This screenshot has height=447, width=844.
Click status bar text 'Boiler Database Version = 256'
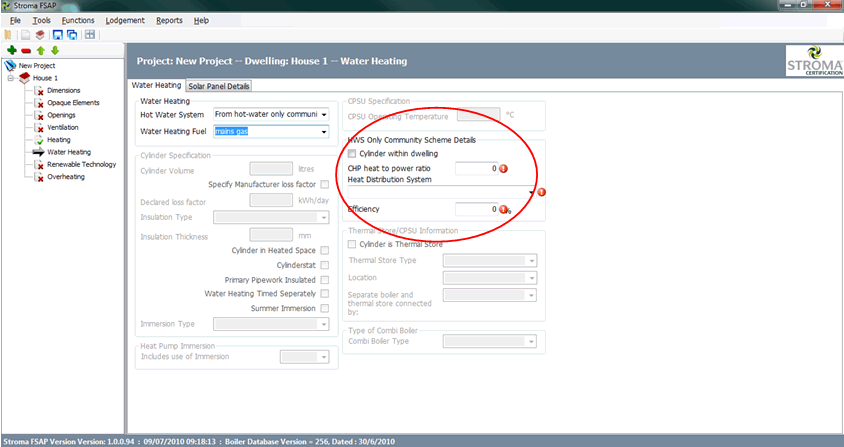[276, 442]
